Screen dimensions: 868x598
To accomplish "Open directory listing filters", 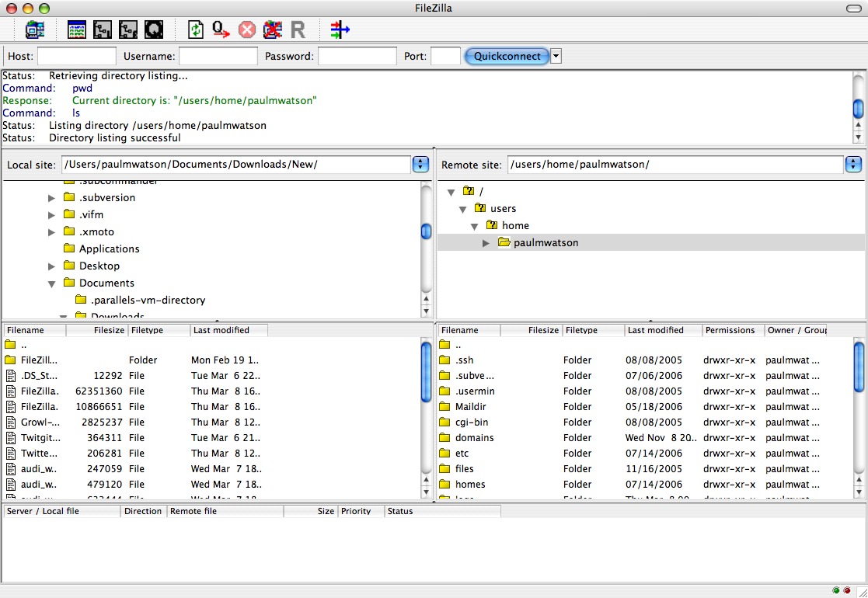I will pos(340,30).
